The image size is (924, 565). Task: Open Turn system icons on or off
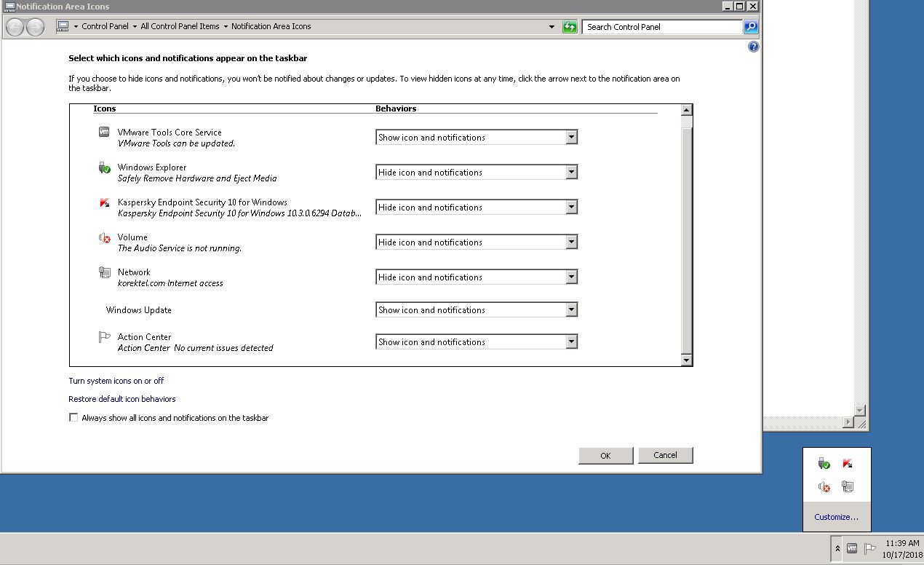(x=116, y=381)
